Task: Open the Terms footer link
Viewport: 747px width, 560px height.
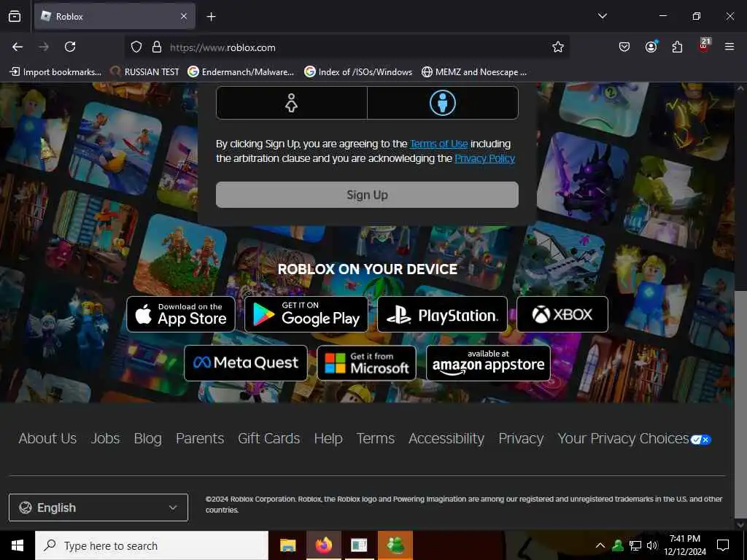Action: click(376, 438)
